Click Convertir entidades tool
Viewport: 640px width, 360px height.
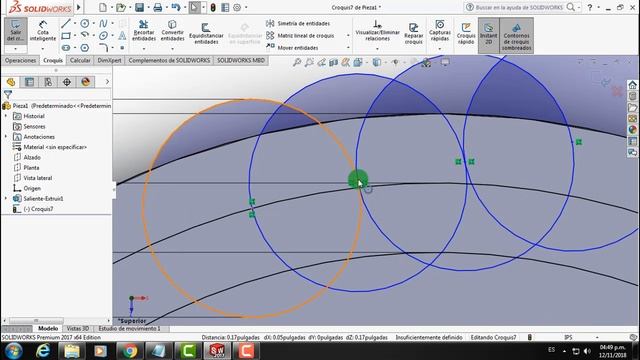172,31
